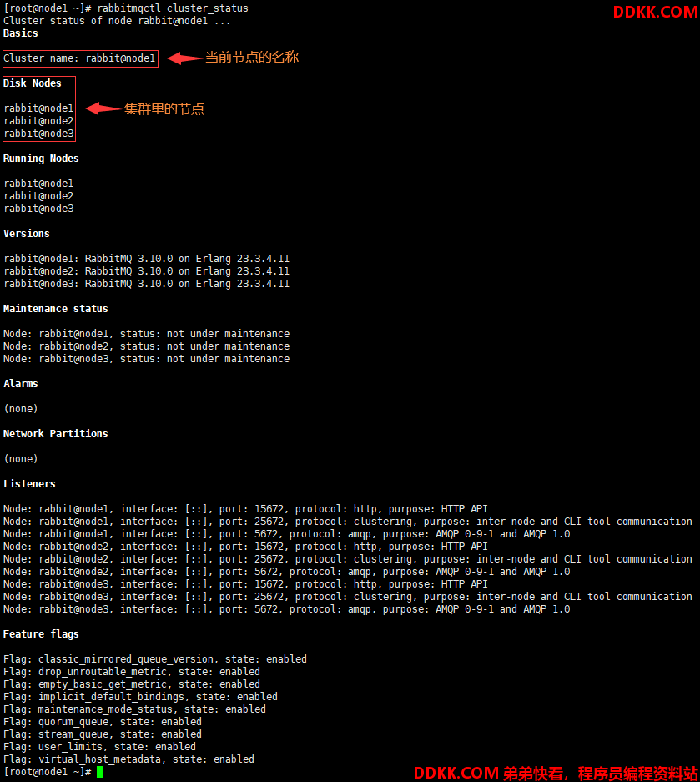Click the rabbit@node2 RabbitMQ 3.10.0 version line
The width and height of the screenshot is (700, 782).
(x=147, y=270)
